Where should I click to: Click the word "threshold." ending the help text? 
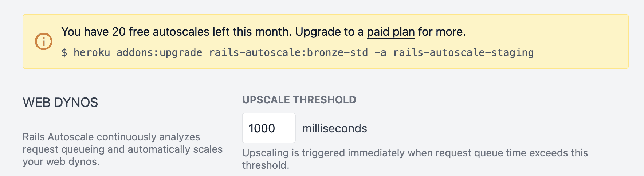[266, 165]
